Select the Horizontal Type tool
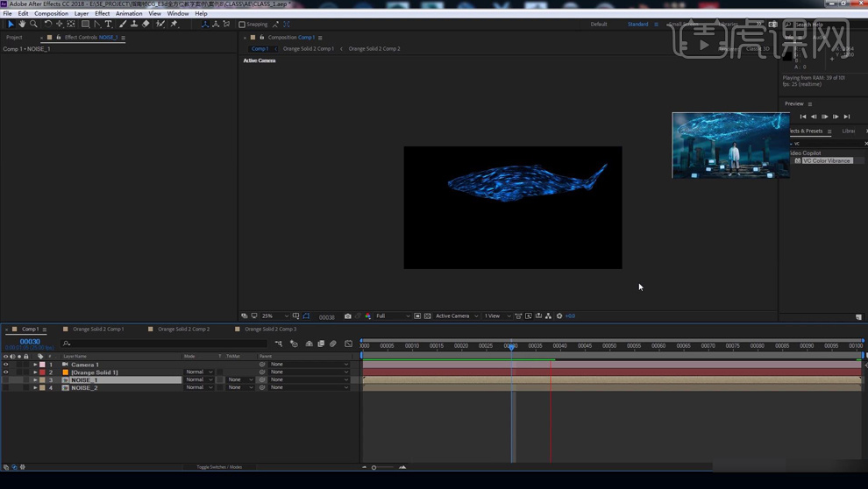 (x=109, y=25)
